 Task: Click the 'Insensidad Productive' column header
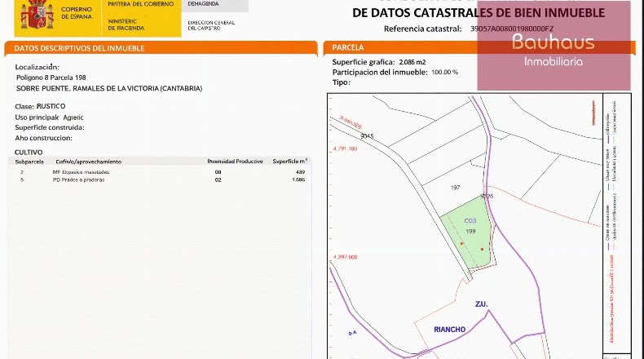point(235,162)
